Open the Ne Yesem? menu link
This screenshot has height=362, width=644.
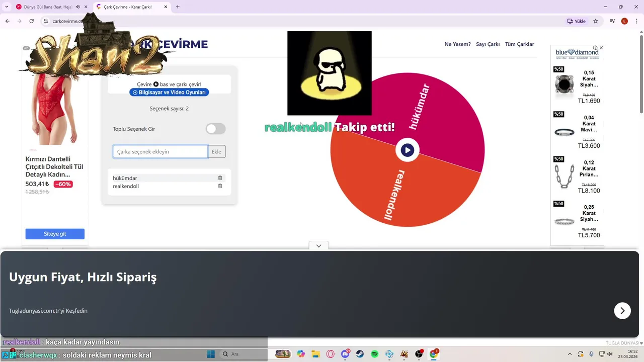(x=457, y=44)
